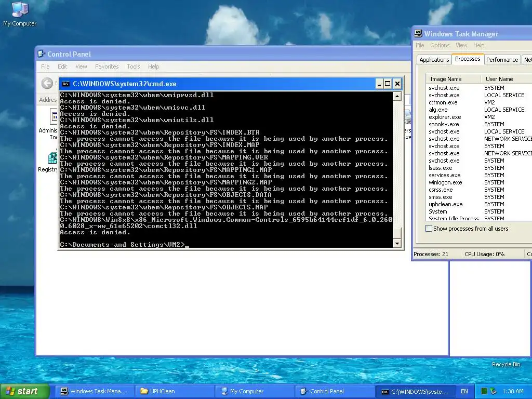Open Registry icon in Control Panel
The image size is (532, 399).
point(52,158)
